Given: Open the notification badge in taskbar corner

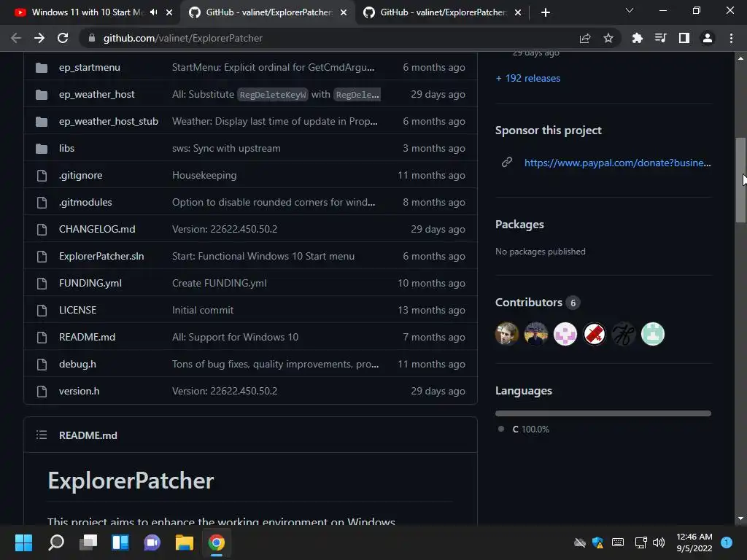Looking at the screenshot, I should [727, 542].
